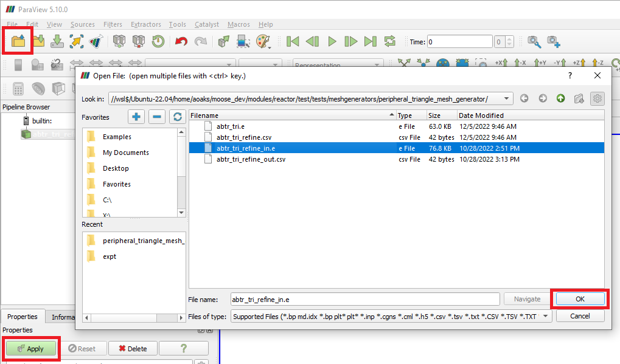
Task: Step to previous frame
Action: tap(312, 41)
